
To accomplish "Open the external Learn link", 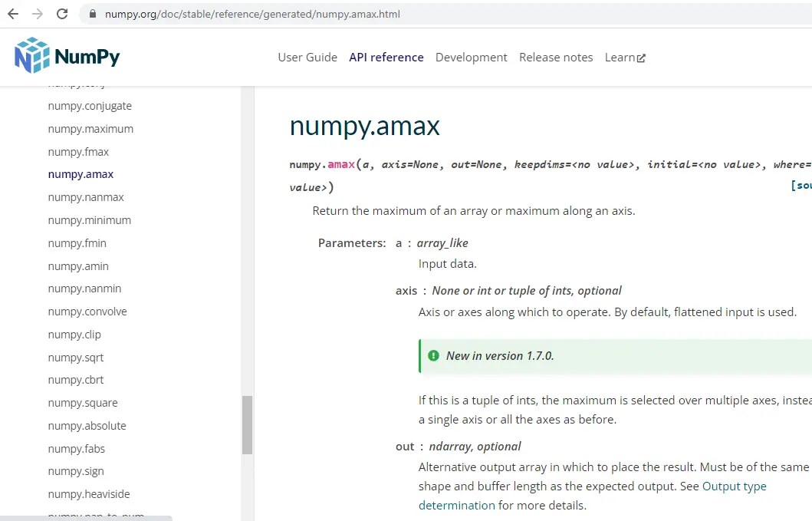I will tap(625, 58).
